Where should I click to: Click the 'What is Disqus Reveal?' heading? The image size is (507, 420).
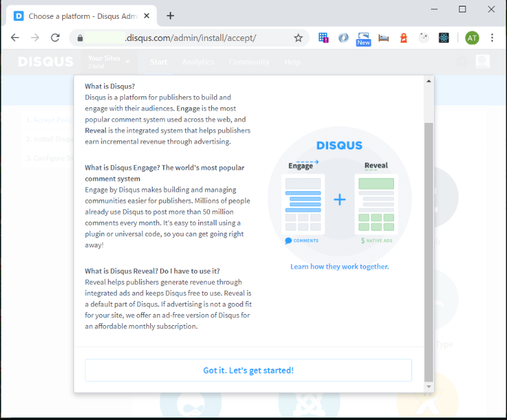tap(152, 271)
